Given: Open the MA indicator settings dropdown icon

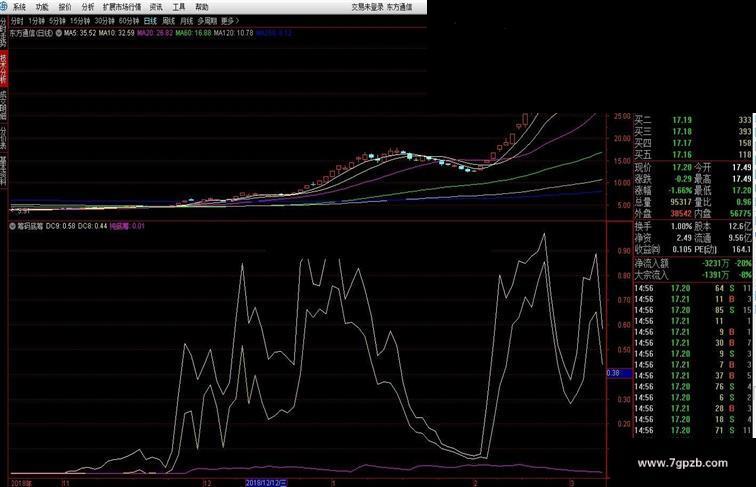Looking at the screenshot, I should [59, 33].
